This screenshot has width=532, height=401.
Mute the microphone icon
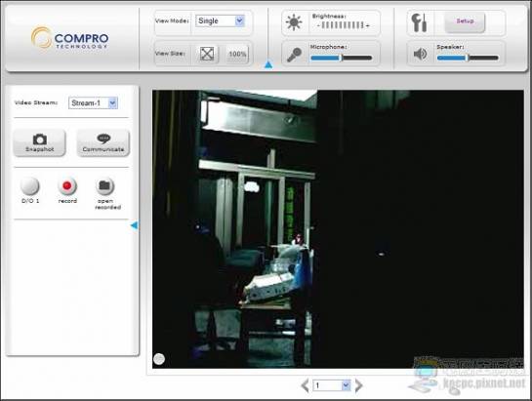tap(294, 55)
